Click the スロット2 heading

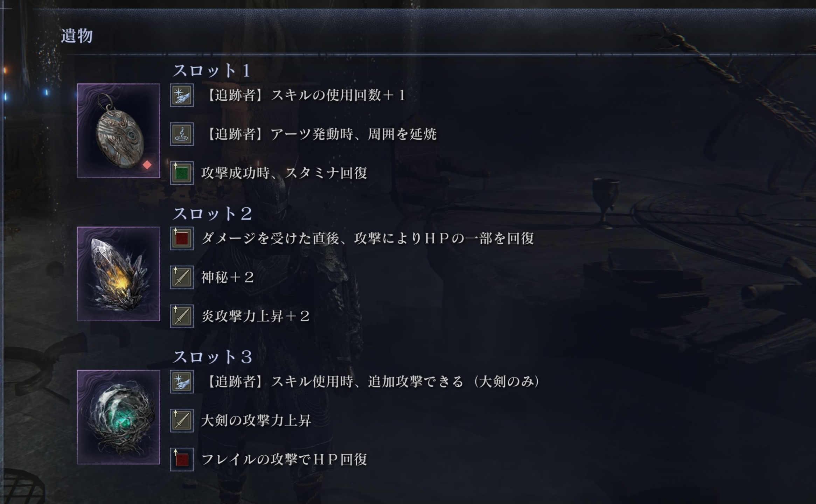pos(212,214)
